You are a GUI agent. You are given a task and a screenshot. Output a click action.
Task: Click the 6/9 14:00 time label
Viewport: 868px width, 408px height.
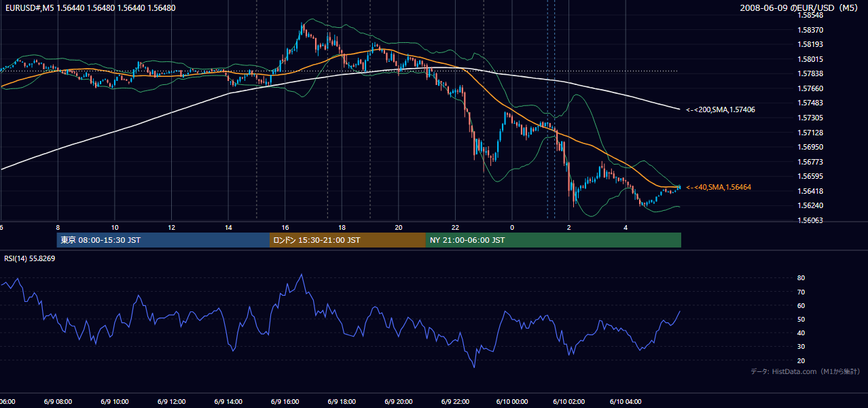tap(228, 402)
